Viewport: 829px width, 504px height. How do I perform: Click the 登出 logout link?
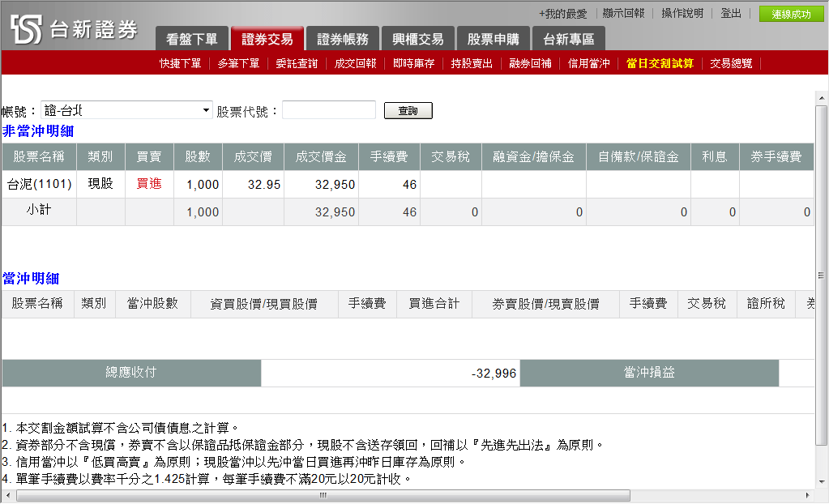730,14
